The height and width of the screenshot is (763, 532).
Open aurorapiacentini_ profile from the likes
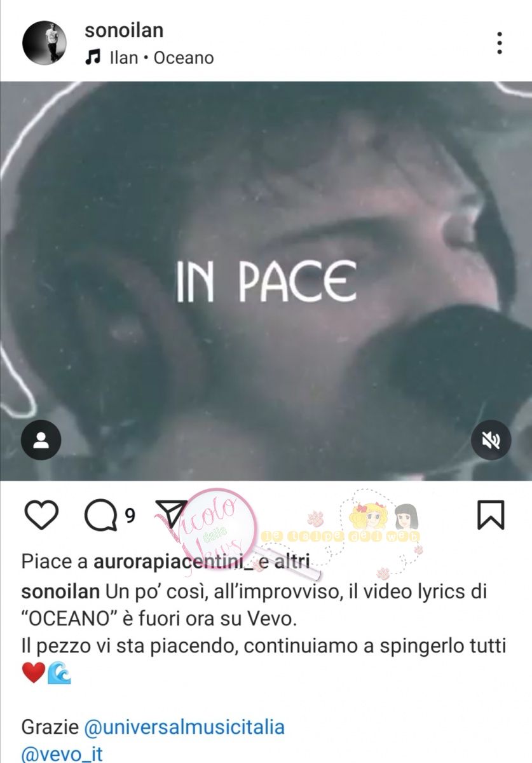[163, 562]
